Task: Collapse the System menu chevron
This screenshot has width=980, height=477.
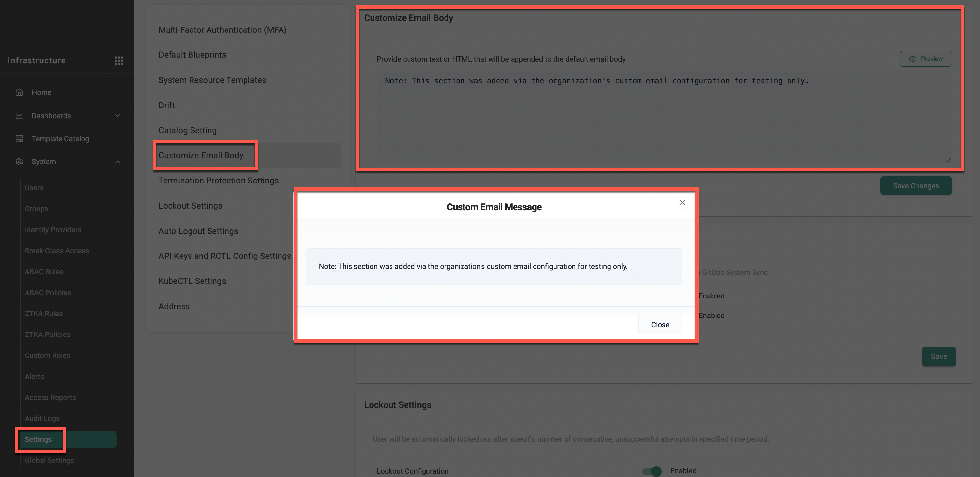Action: pos(118,162)
